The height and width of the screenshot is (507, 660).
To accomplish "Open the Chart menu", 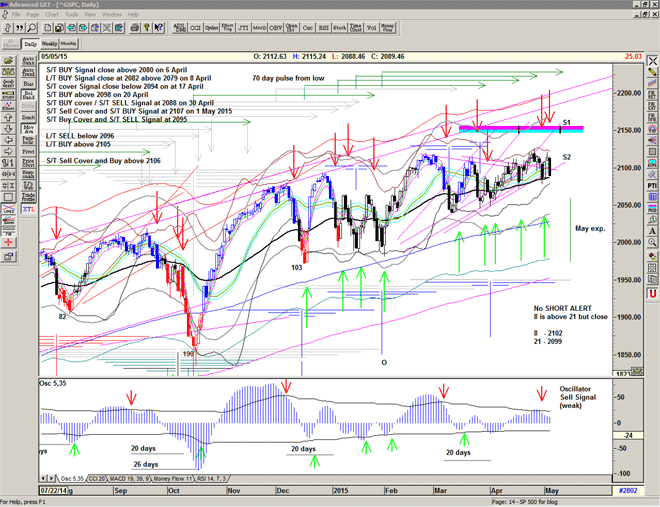I will [53, 15].
